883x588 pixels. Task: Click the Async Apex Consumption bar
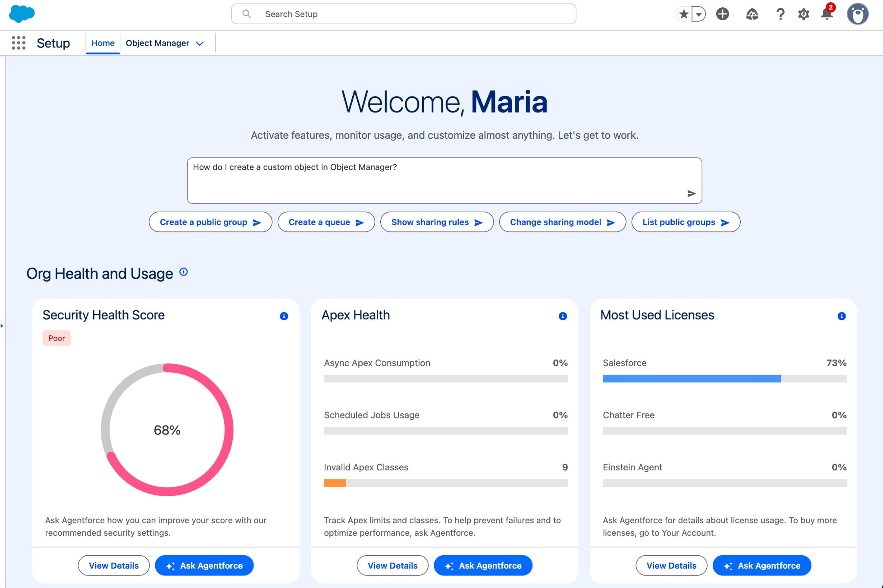pos(446,378)
